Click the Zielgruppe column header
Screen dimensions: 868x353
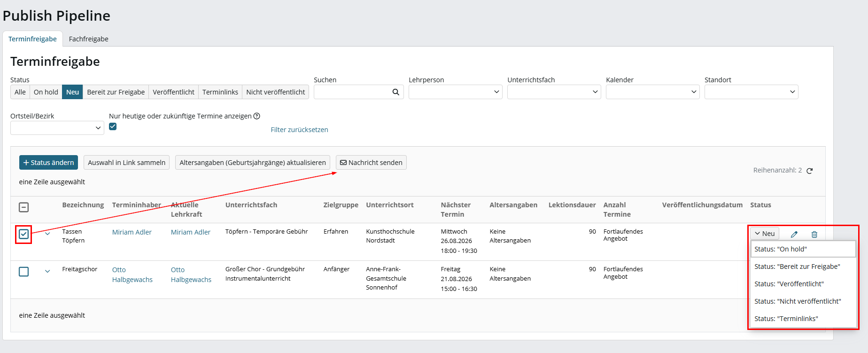(341, 205)
